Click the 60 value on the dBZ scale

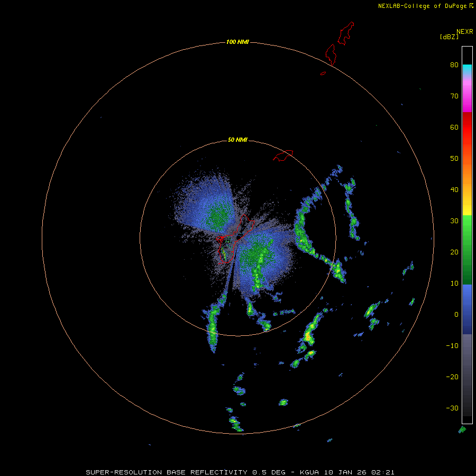coord(454,127)
